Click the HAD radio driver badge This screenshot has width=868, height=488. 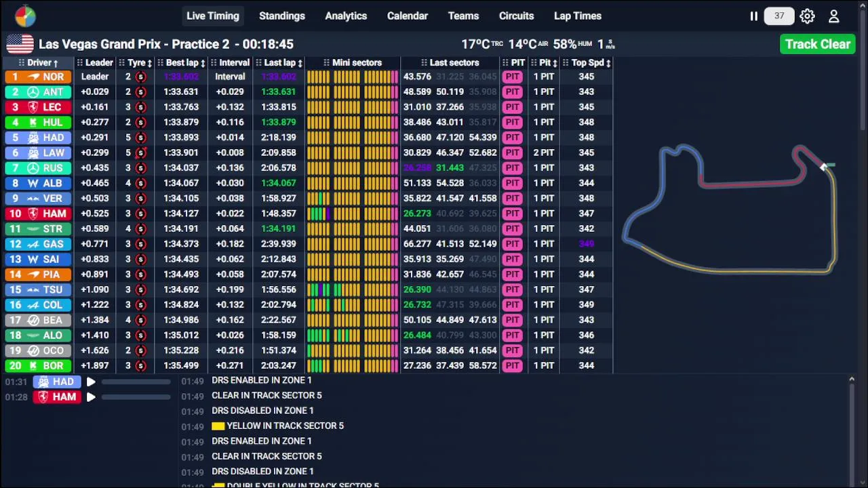pos(57,382)
